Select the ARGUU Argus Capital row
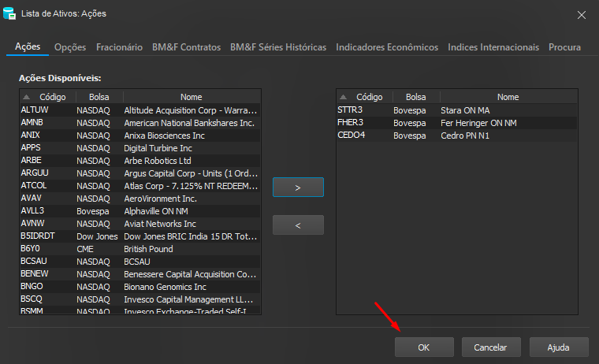Screen dimensions: 599x364 [x=140, y=173]
